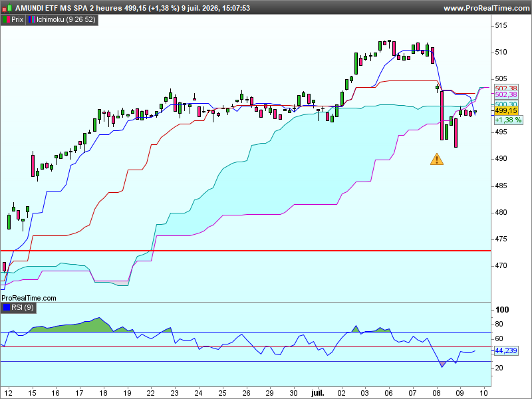Click date label 07 on time axis
532x399 pixels.
tap(412, 393)
